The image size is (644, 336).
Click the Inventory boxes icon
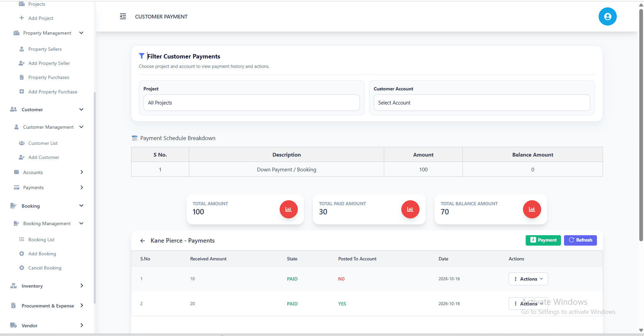(13, 286)
